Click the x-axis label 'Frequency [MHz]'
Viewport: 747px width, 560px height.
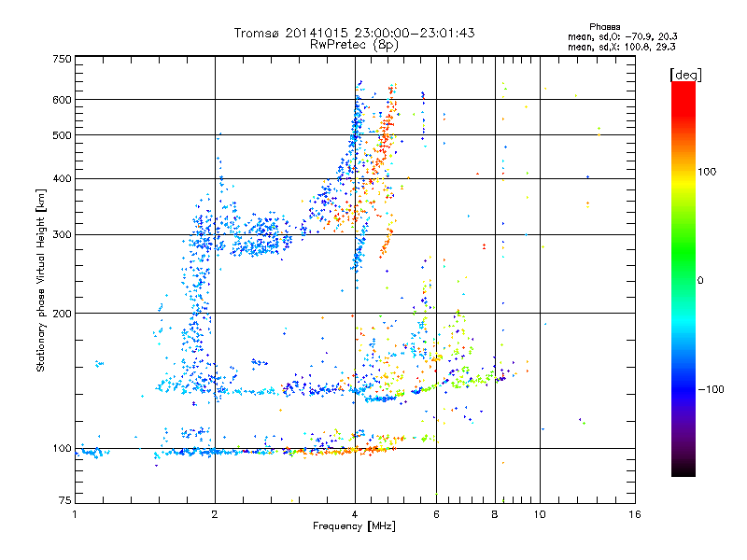354,526
